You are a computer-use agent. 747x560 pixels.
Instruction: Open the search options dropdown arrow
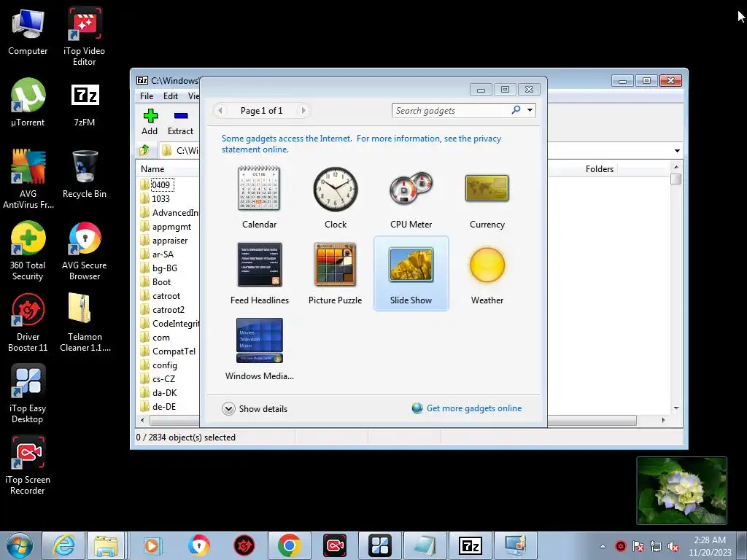click(530, 110)
